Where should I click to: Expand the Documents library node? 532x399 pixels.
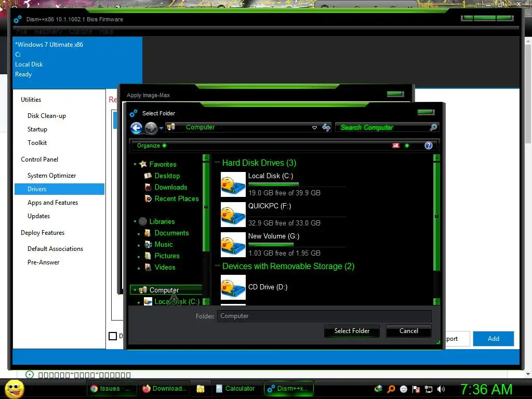139,234
